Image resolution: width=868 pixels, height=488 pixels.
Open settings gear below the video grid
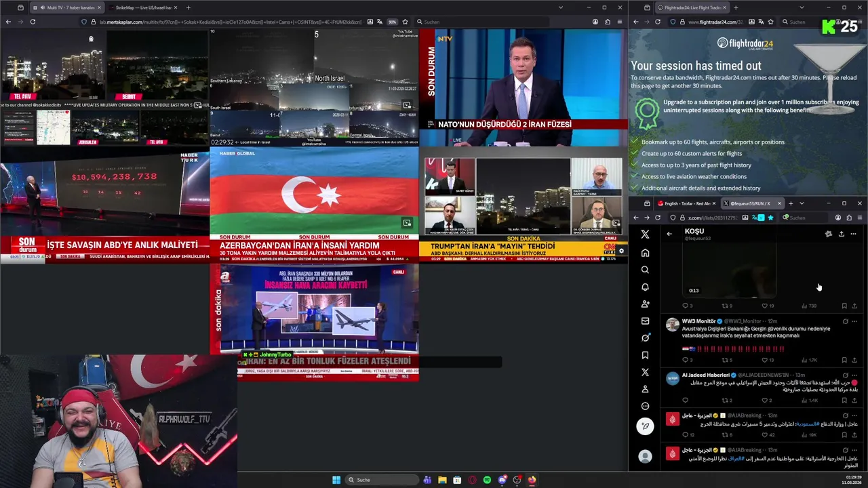pos(621,251)
